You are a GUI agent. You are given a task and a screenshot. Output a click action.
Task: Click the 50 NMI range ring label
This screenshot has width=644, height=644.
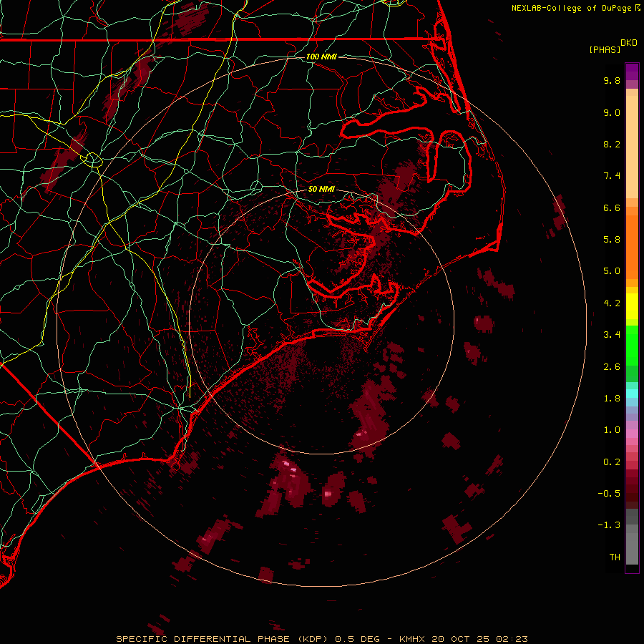(321, 189)
